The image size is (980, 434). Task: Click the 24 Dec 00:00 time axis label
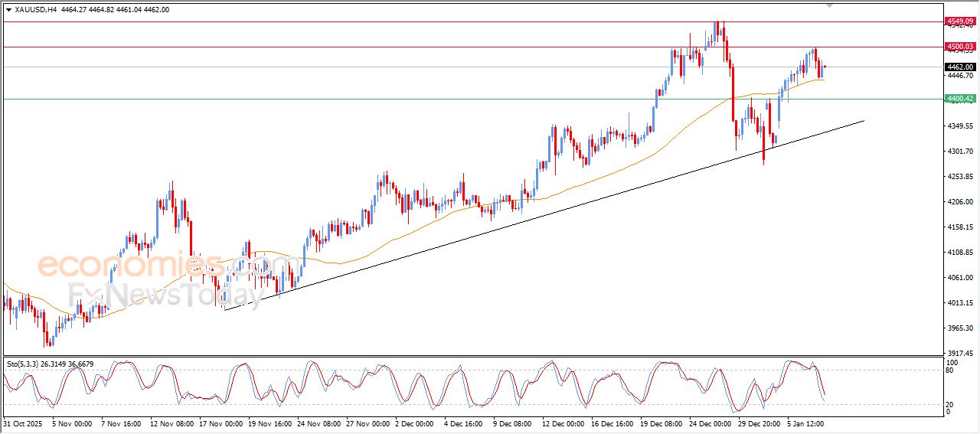click(x=708, y=423)
